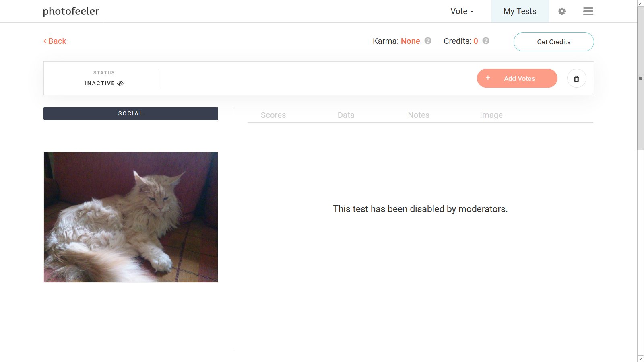Switch to the Image tab

click(491, 115)
